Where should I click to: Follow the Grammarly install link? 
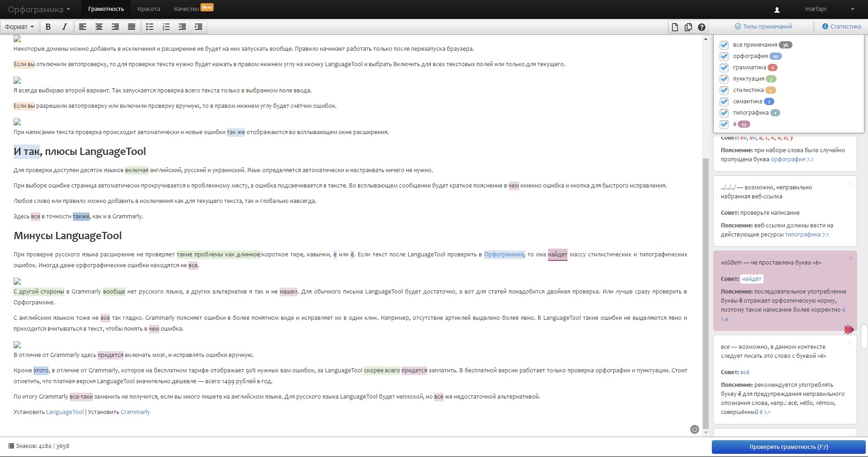(x=135, y=412)
